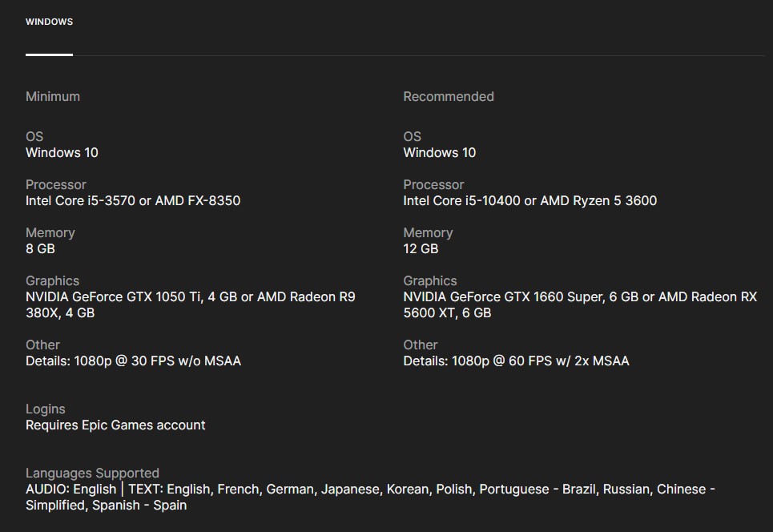Click the Recommended column heading
The height and width of the screenshot is (532, 773).
point(449,96)
